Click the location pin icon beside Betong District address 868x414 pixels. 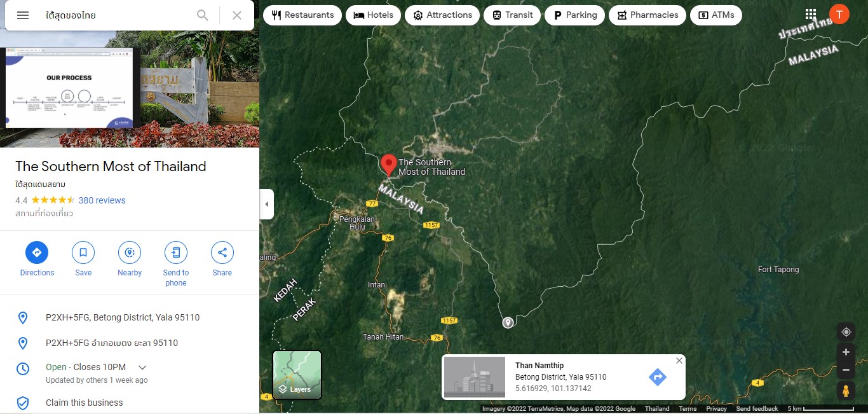pos(23,318)
